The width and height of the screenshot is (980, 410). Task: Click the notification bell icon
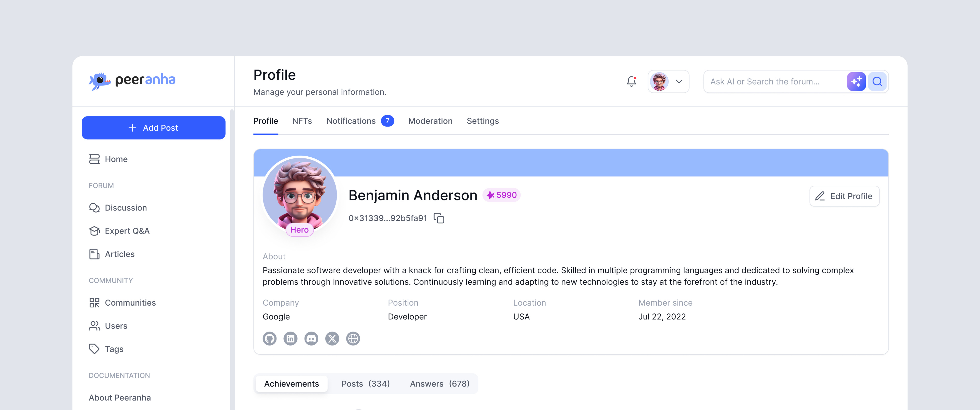(632, 81)
